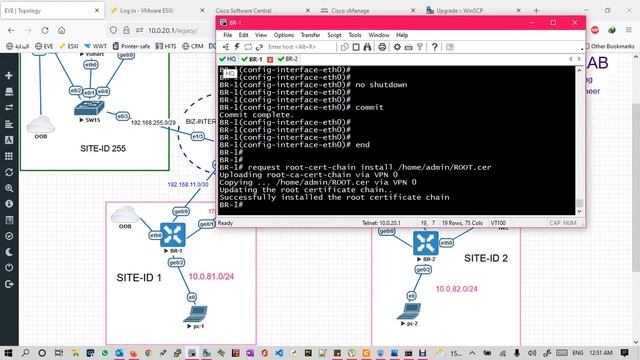This screenshot has width=640, height=360.
Task: Open the Transfer menu
Action: pos(310,35)
